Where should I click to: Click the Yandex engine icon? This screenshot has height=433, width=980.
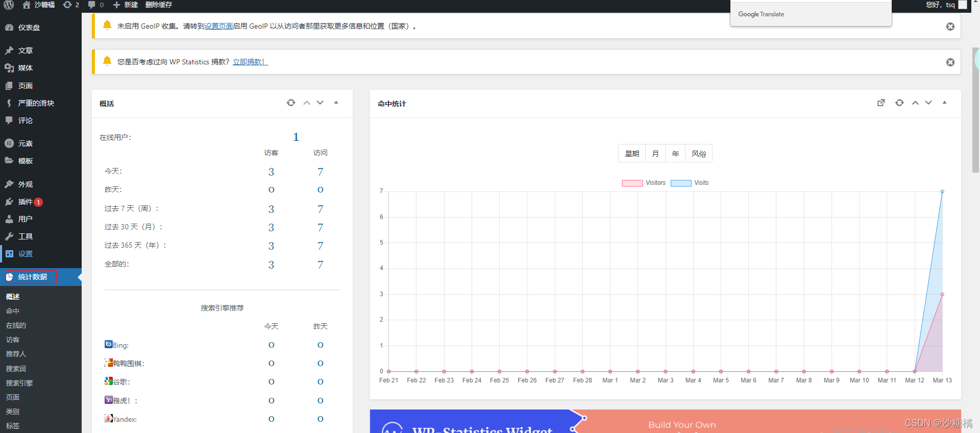point(108,418)
